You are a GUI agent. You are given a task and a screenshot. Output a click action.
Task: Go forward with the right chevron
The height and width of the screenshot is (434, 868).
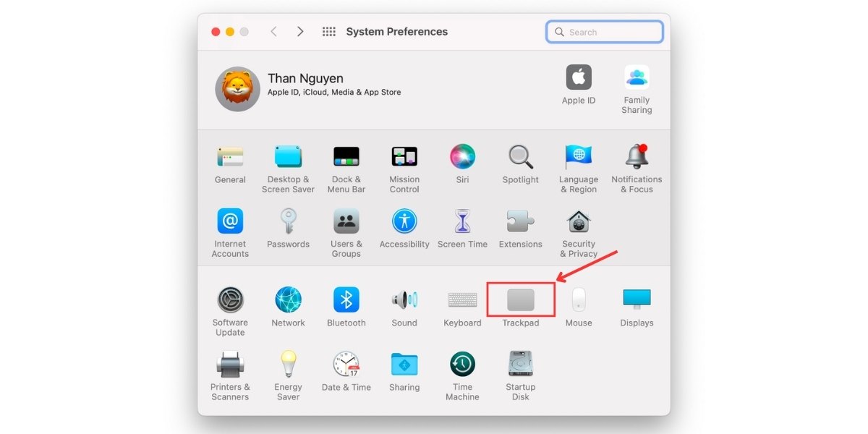point(300,32)
